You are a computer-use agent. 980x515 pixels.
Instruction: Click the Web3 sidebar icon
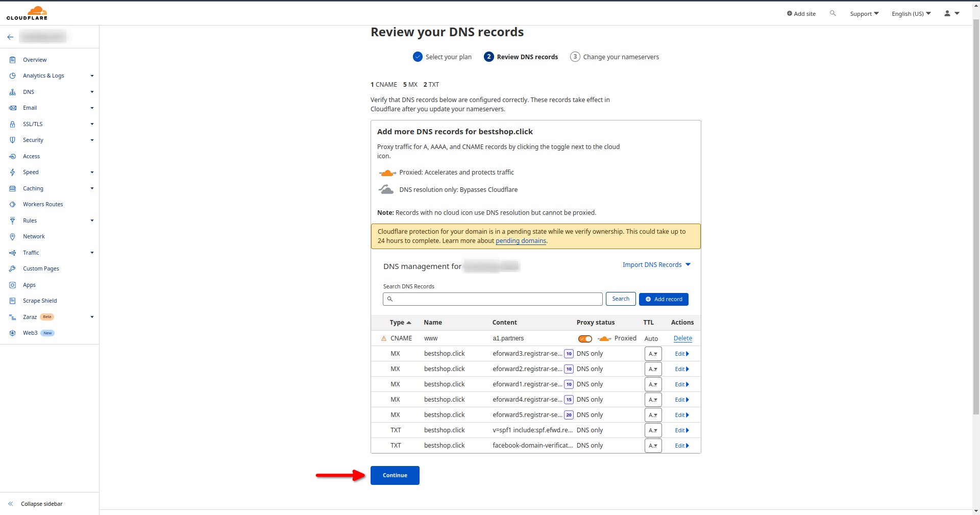[x=13, y=333]
